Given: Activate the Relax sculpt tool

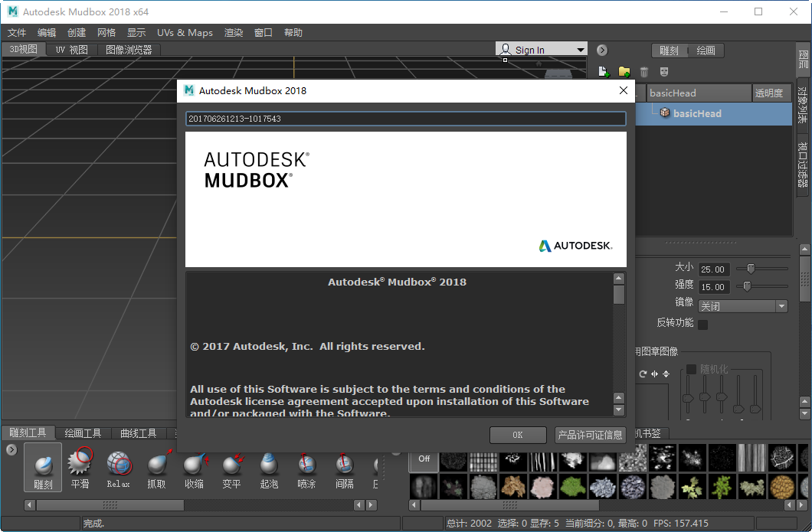Looking at the screenshot, I should tap(117, 467).
